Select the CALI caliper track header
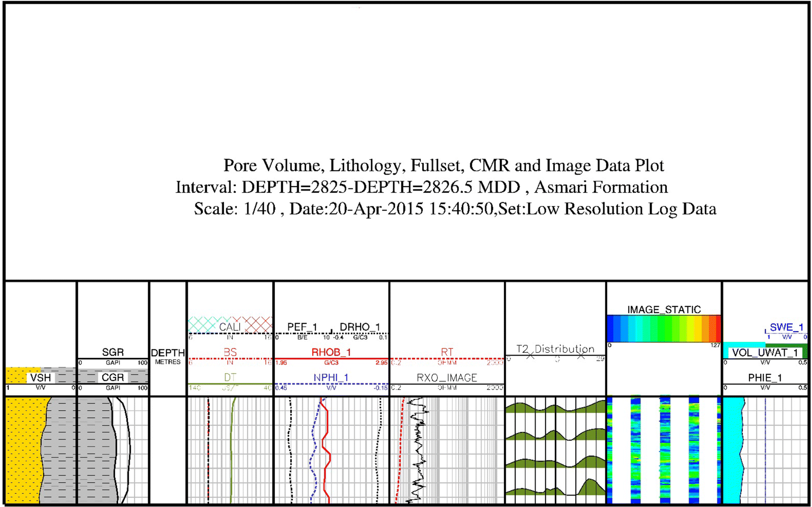 click(230, 326)
